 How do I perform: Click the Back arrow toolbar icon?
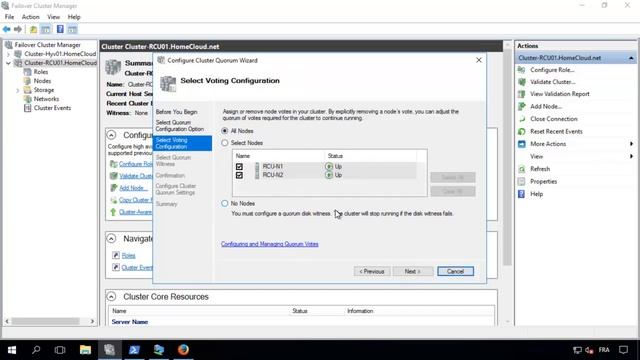click(7, 29)
